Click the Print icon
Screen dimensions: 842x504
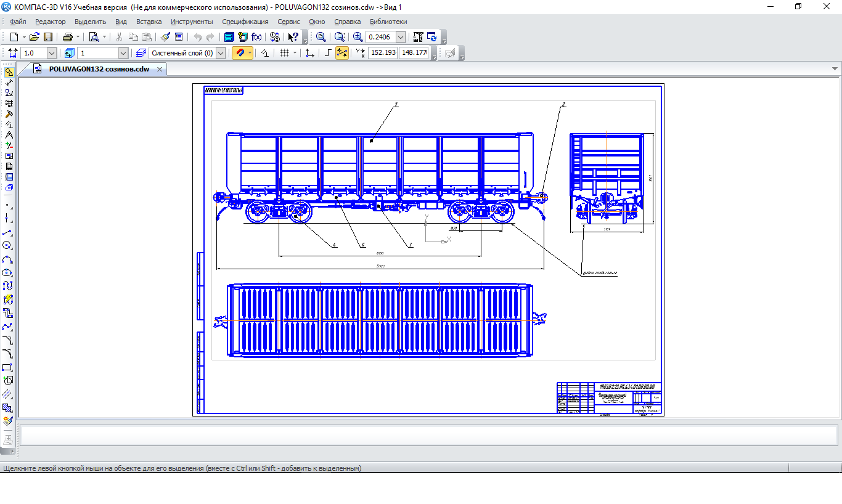pyautogui.click(x=68, y=37)
